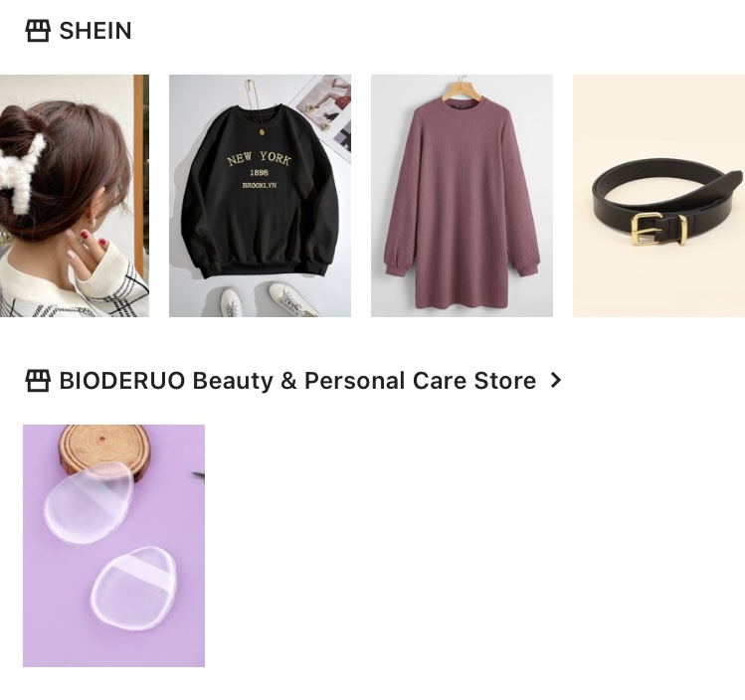Image resolution: width=745 pixels, height=700 pixels.
Task: Click the lower silicone puff on purple background
Action: pos(134,589)
